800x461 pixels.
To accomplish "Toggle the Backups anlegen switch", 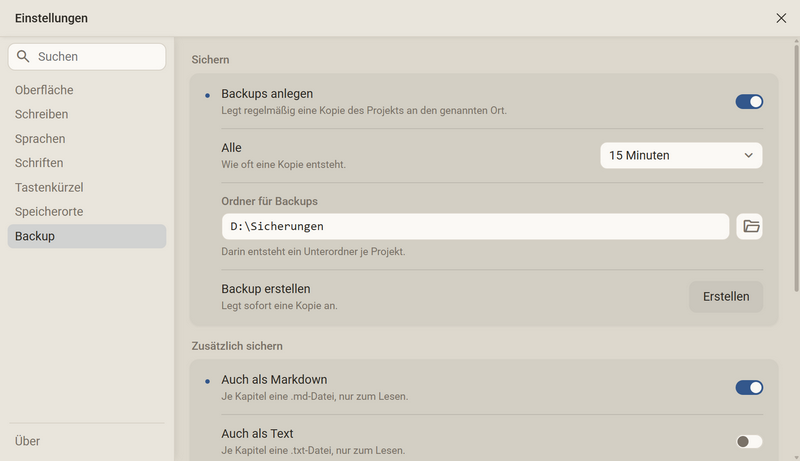I will 749,101.
